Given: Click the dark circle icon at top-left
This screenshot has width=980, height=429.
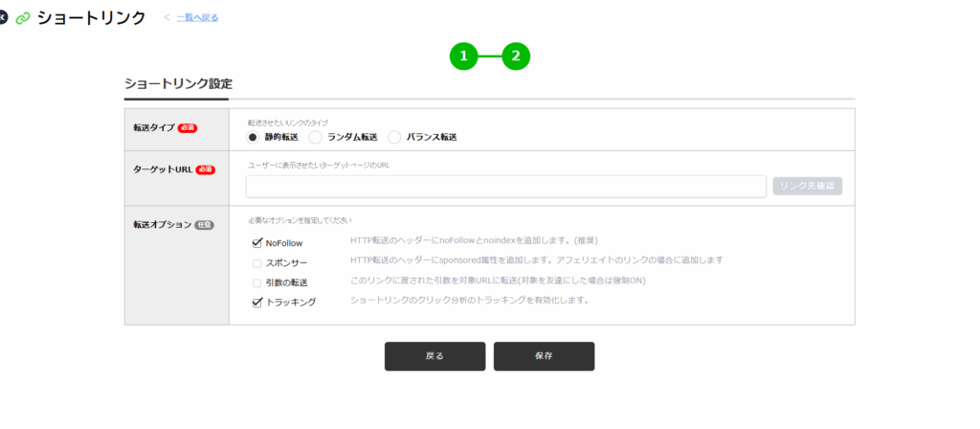Looking at the screenshot, I should pyautogui.click(x=4, y=18).
